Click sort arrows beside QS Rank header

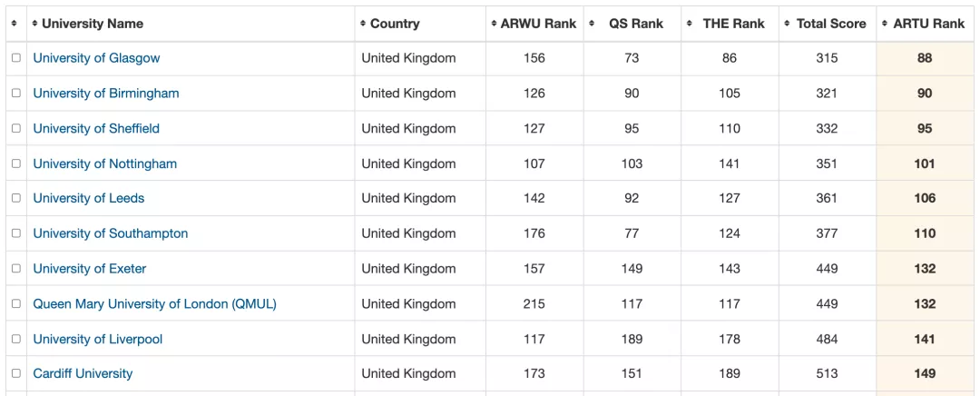[x=592, y=24]
